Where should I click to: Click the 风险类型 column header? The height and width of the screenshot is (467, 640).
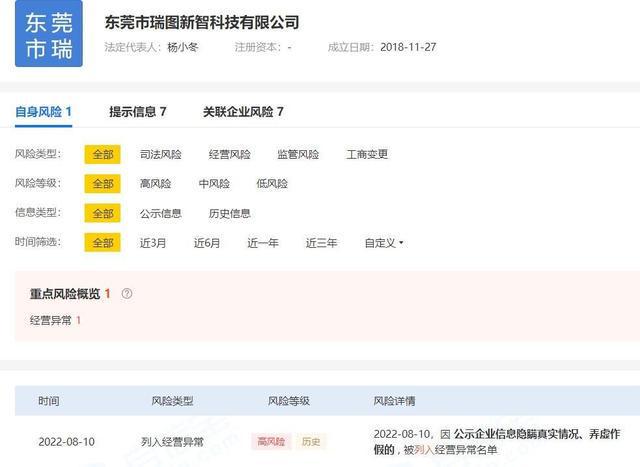coord(172,401)
